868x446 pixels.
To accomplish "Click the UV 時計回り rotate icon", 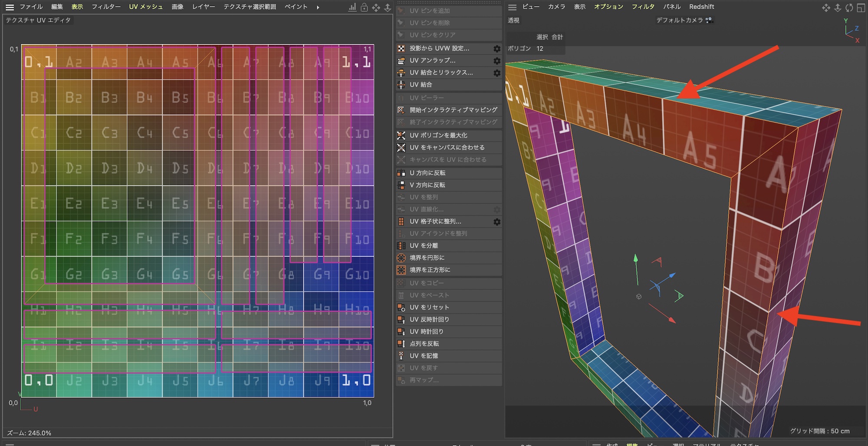I will point(401,332).
